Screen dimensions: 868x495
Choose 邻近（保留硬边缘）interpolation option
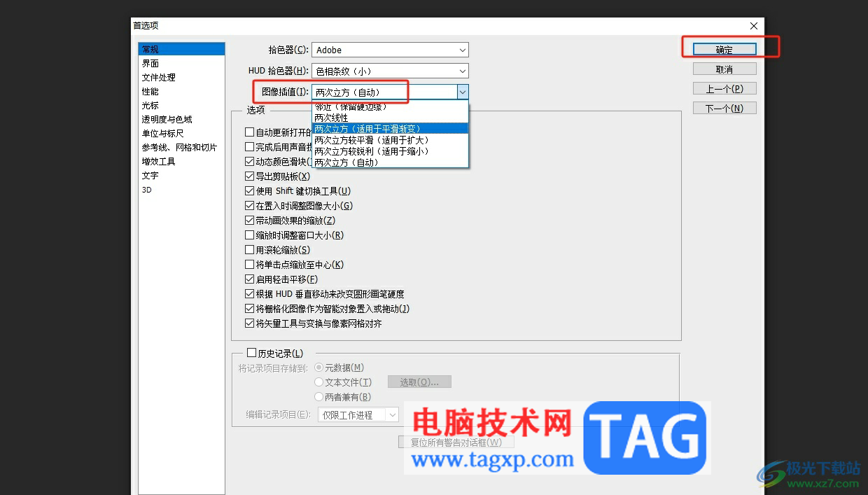(x=390, y=107)
